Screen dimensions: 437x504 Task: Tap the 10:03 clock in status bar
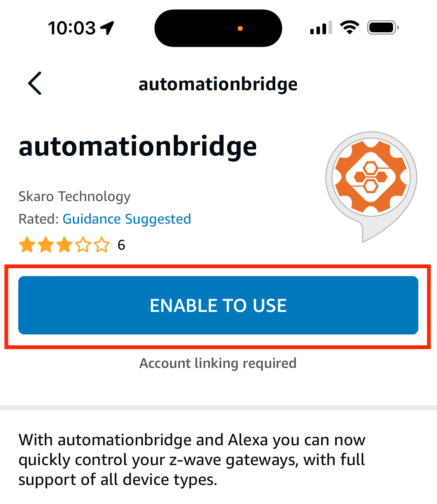(x=72, y=28)
